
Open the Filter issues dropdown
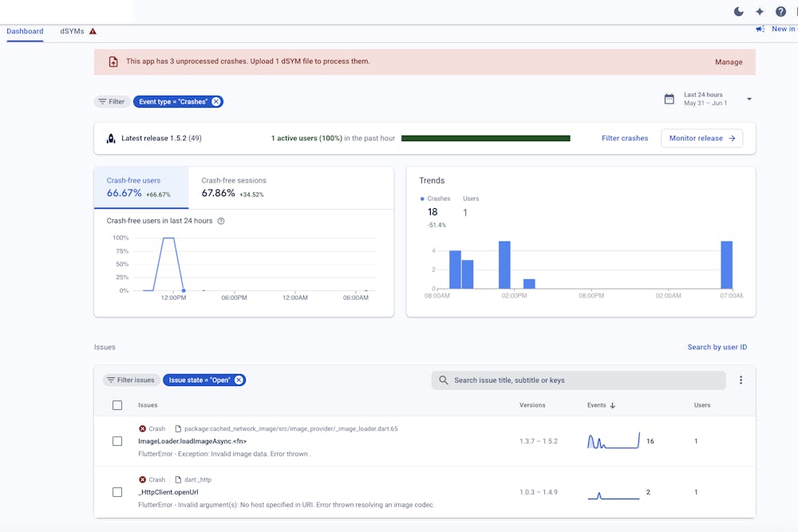(x=131, y=380)
